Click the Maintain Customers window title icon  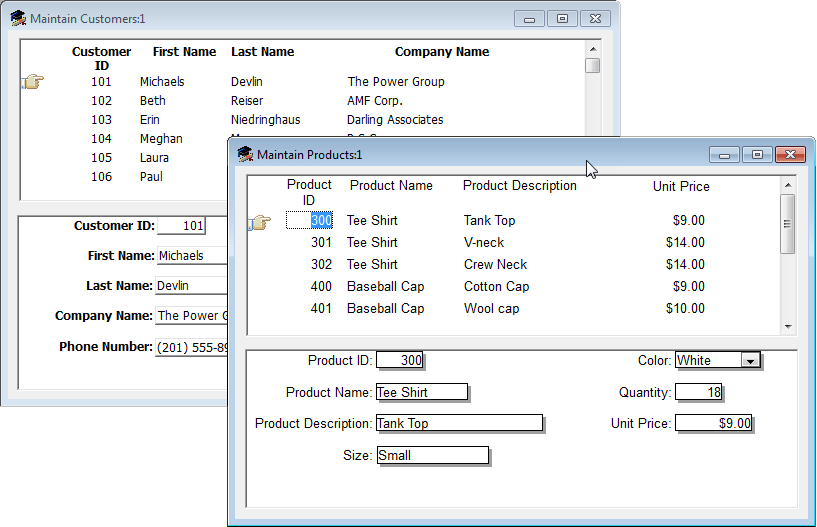(17, 18)
